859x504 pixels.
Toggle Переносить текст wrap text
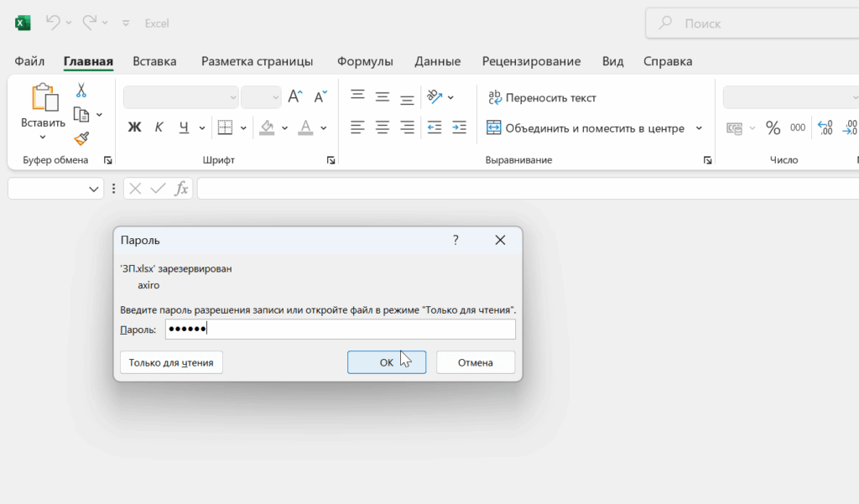point(542,97)
